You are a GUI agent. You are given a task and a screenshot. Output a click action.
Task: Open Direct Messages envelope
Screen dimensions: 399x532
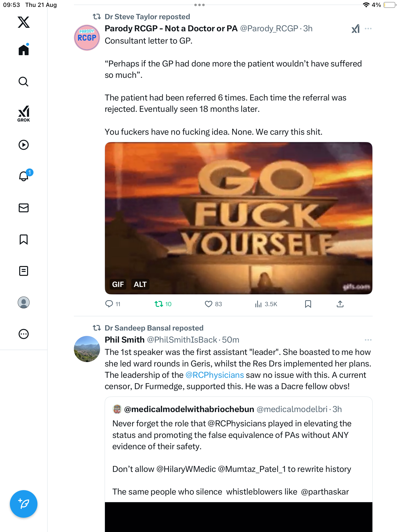coord(24,208)
